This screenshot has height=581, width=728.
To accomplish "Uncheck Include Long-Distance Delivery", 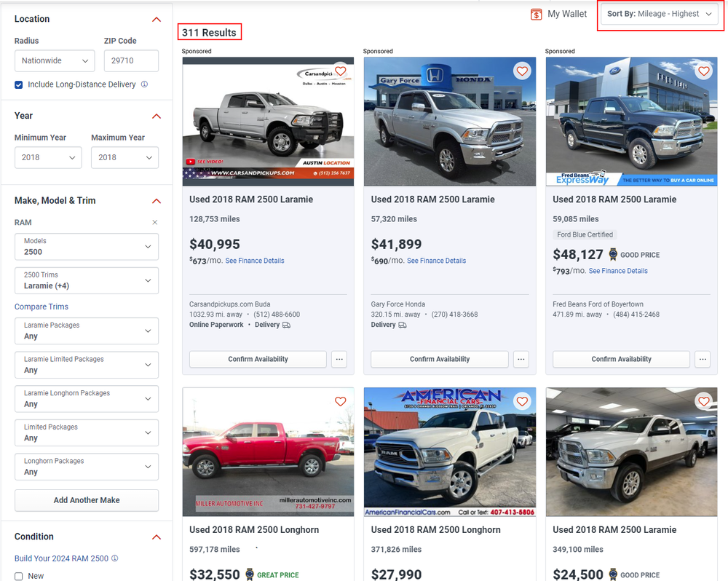I will click(19, 85).
